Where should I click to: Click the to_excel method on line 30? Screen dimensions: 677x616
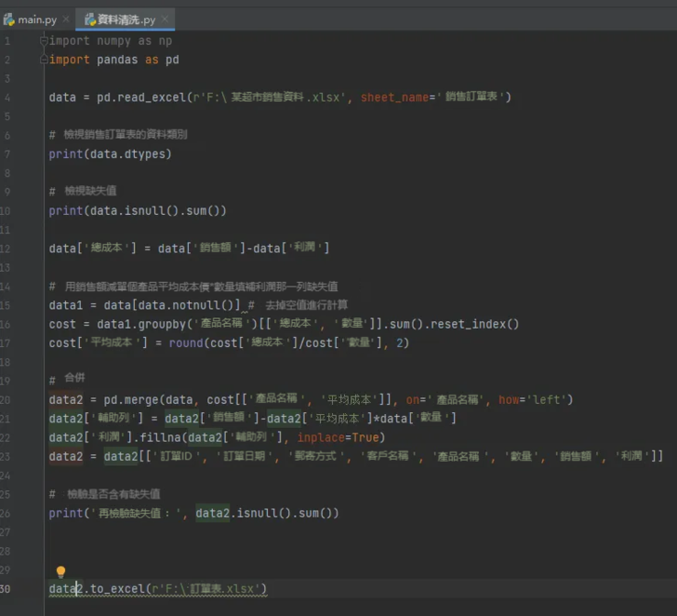coord(117,588)
